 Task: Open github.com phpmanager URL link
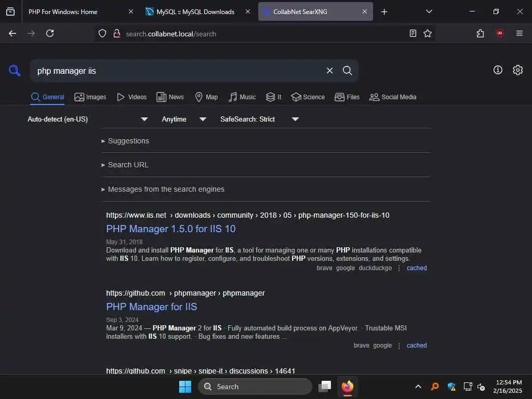click(x=185, y=293)
